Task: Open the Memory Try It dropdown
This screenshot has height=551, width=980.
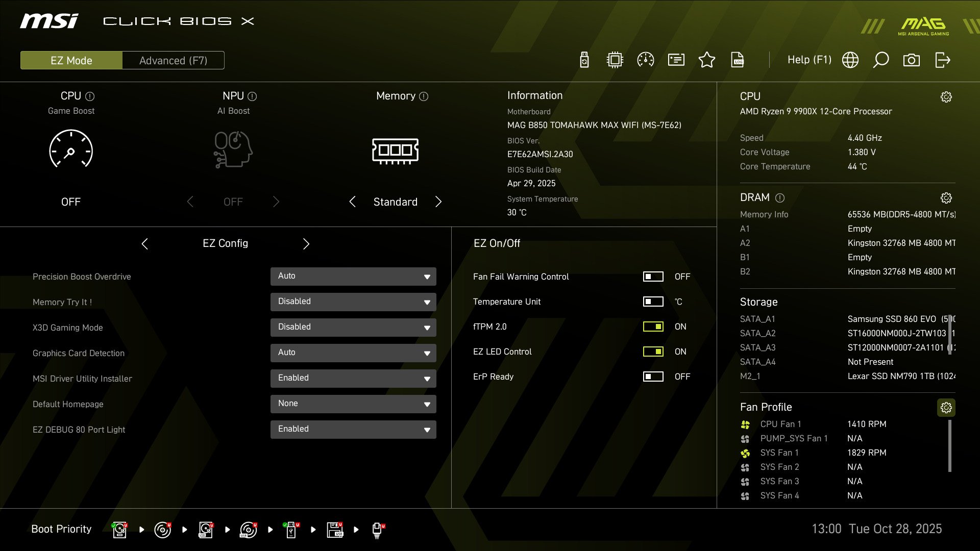Action: click(x=353, y=302)
